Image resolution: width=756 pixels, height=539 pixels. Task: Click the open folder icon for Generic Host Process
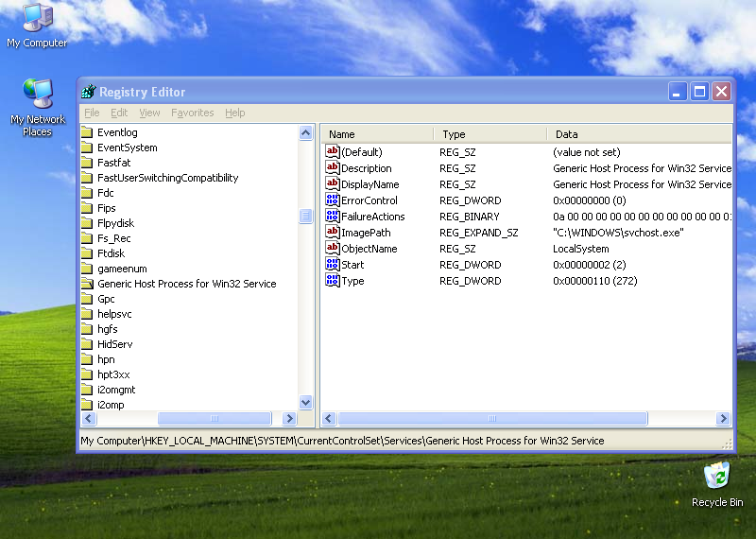(87, 284)
